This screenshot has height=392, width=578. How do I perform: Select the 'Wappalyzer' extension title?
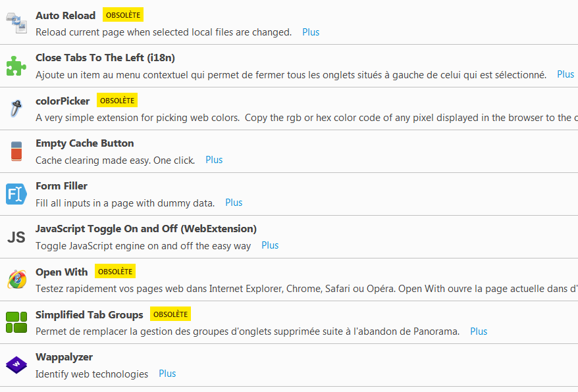(64, 357)
